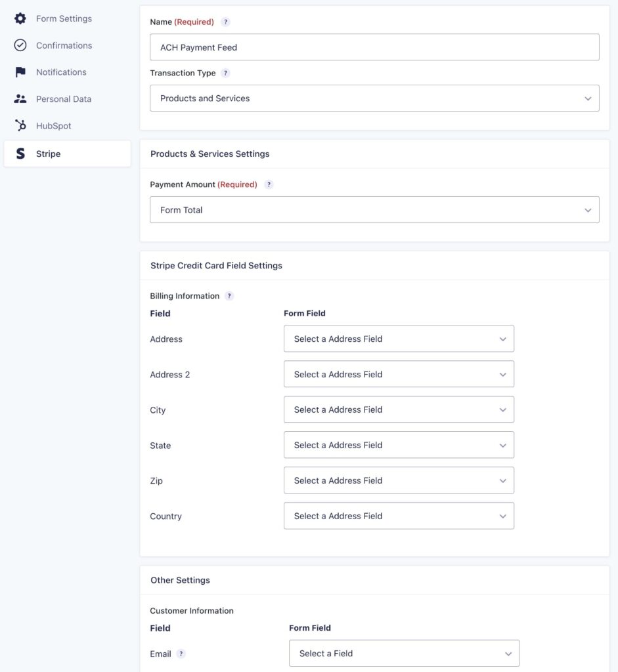The image size is (618, 672).
Task: Click the Notifications flag icon
Action: pos(20,72)
